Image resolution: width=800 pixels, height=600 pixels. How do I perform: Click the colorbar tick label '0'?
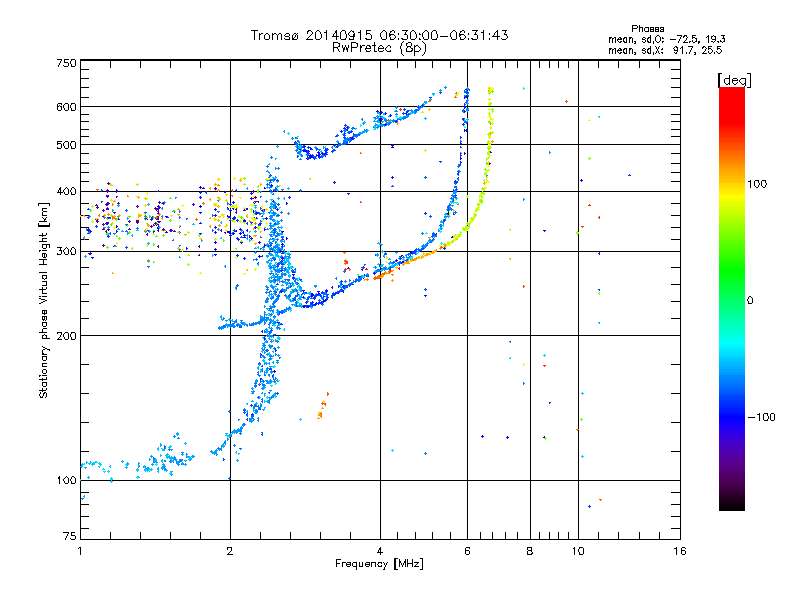750,300
